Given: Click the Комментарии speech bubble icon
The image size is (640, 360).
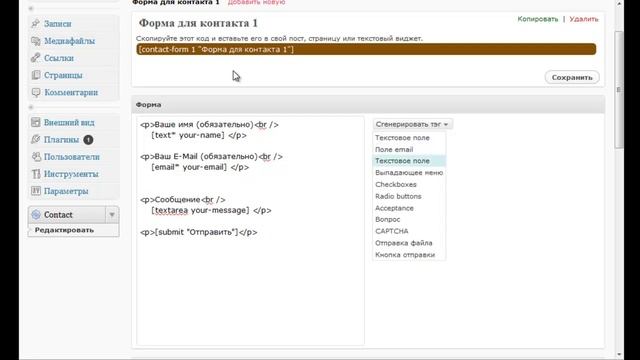Looking at the screenshot, I should pos(36,92).
